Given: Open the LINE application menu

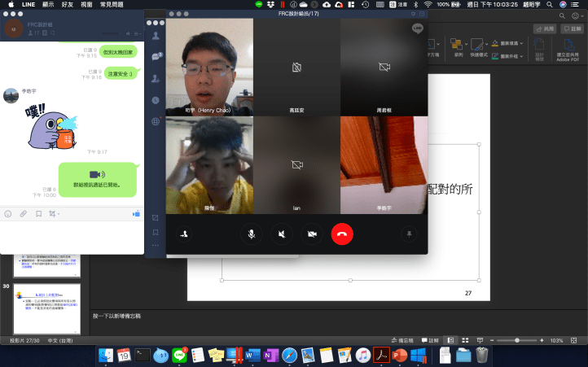Looking at the screenshot, I should (x=29, y=5).
